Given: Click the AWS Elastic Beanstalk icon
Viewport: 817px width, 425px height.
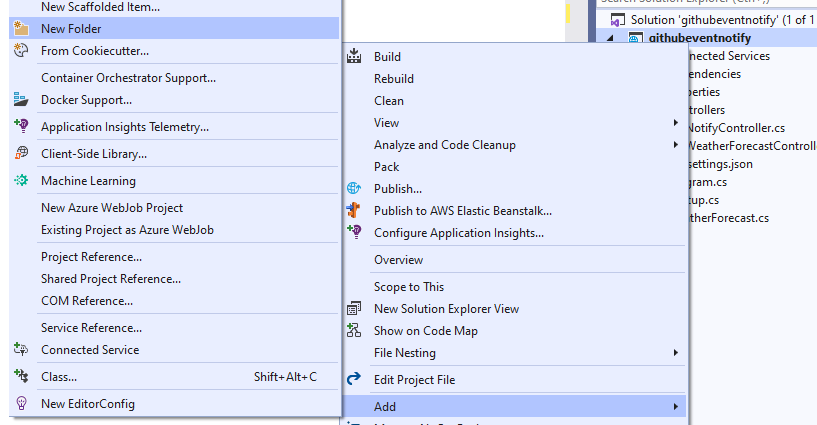Looking at the screenshot, I should (353, 210).
